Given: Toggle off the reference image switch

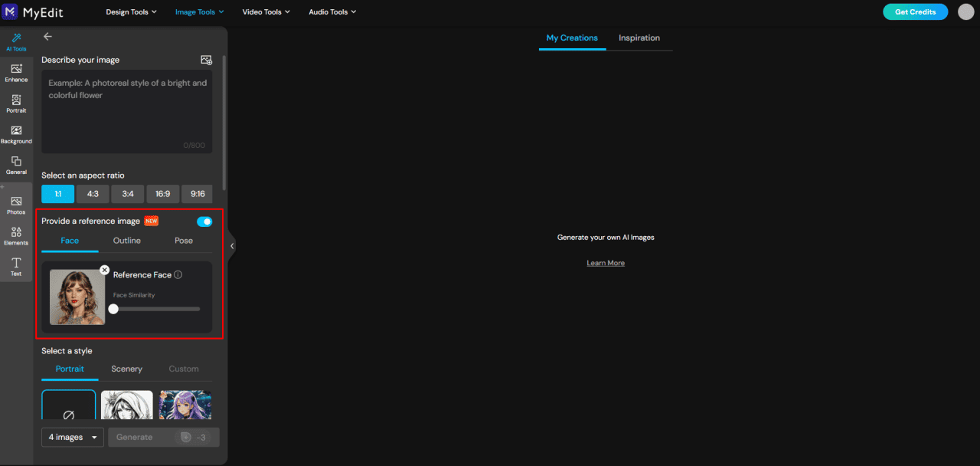Looking at the screenshot, I should (x=204, y=222).
